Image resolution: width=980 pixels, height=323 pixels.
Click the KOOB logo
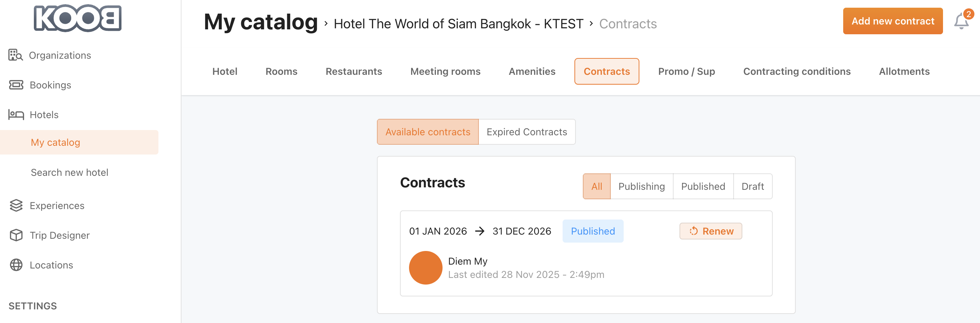click(77, 18)
